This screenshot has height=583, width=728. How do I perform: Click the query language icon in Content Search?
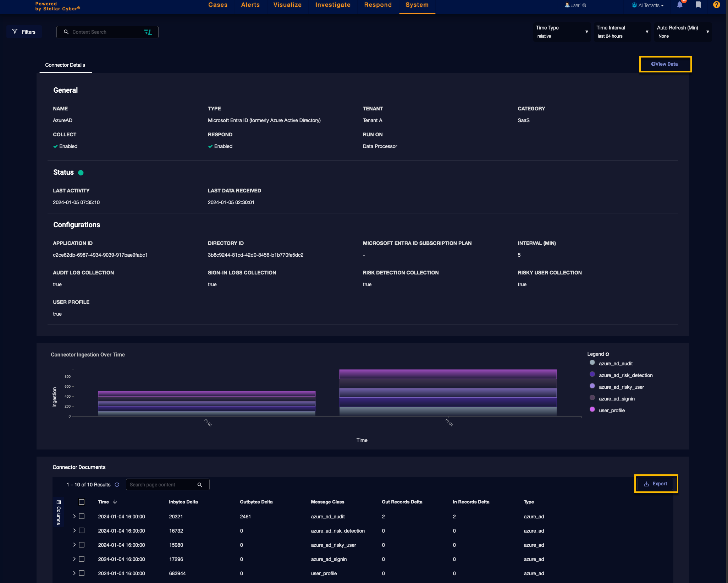(x=148, y=32)
